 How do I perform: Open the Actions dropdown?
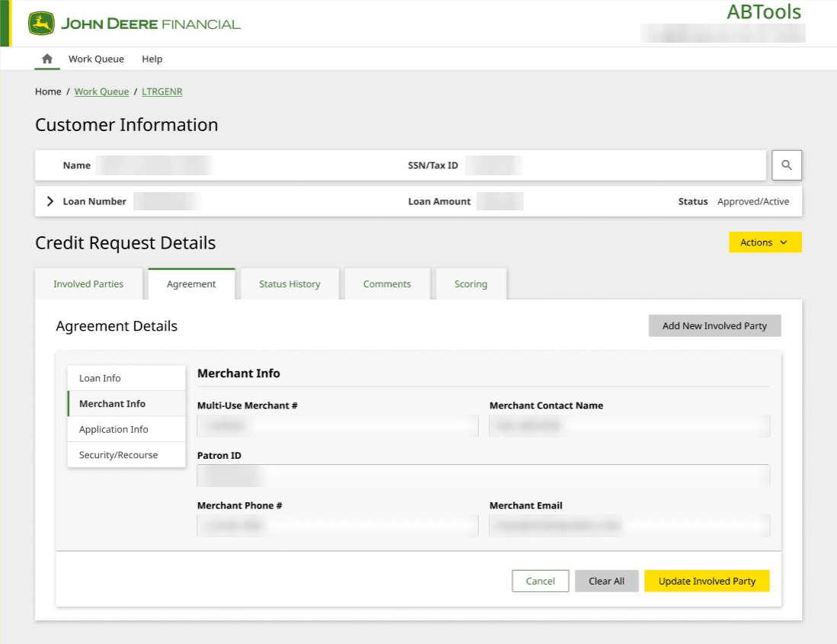click(765, 242)
